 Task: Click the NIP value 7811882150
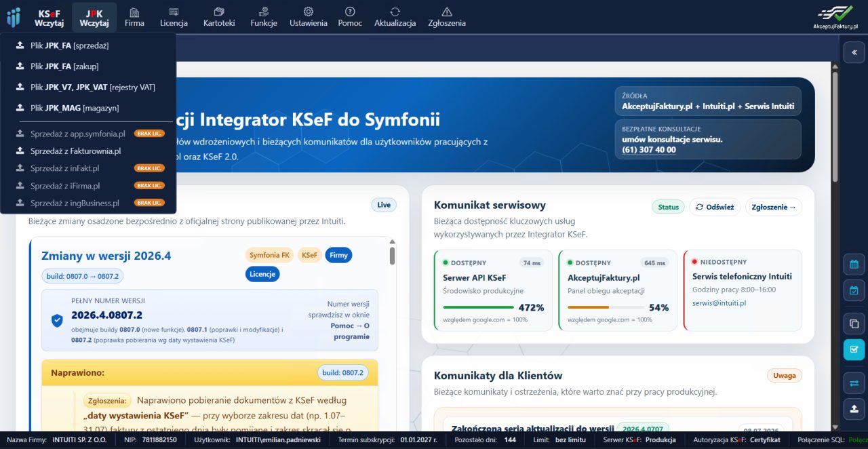tap(158, 440)
